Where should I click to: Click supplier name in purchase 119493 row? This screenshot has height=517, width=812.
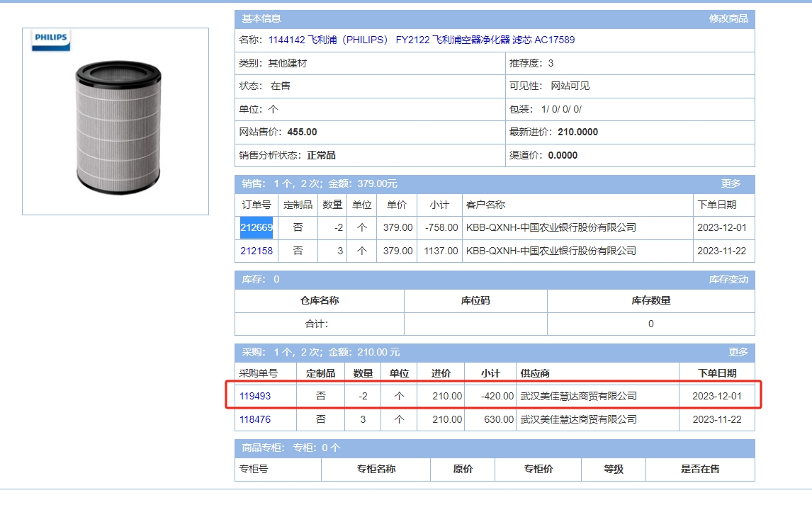[578, 396]
